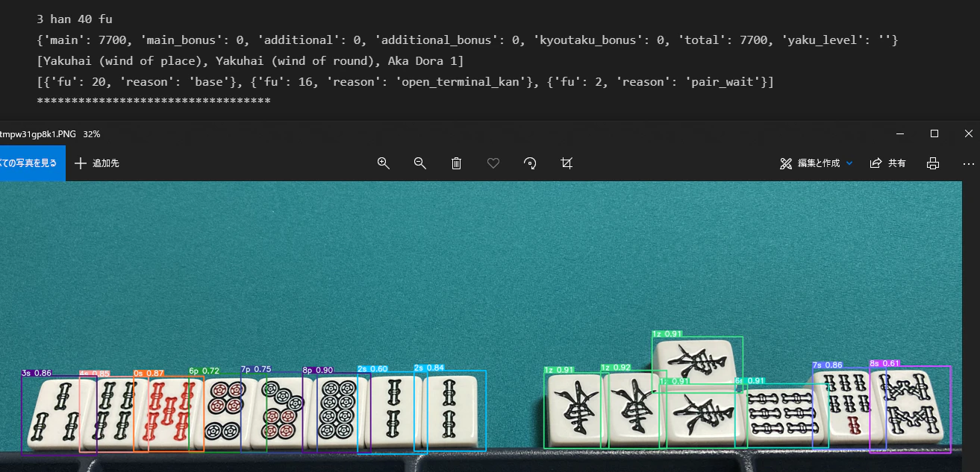Click the Yakuhai yaku list output line

point(250,60)
